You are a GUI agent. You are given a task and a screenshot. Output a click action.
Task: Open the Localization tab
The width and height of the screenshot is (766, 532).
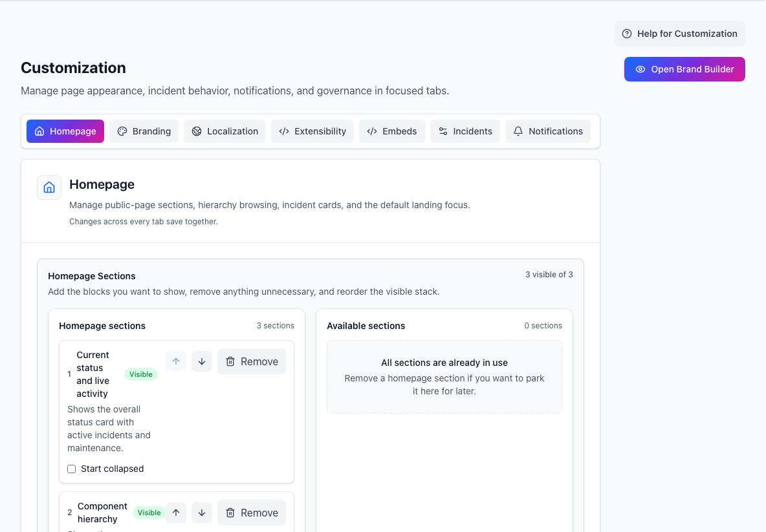(224, 131)
